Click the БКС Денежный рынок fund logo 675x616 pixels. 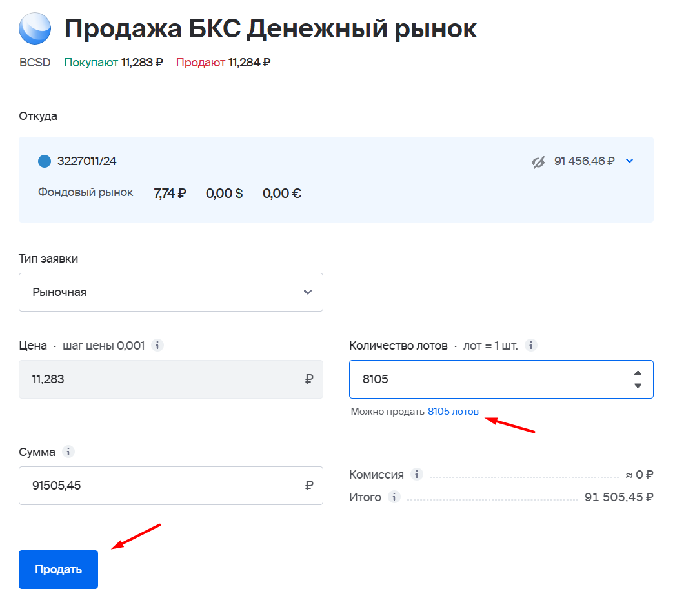pyautogui.click(x=35, y=28)
